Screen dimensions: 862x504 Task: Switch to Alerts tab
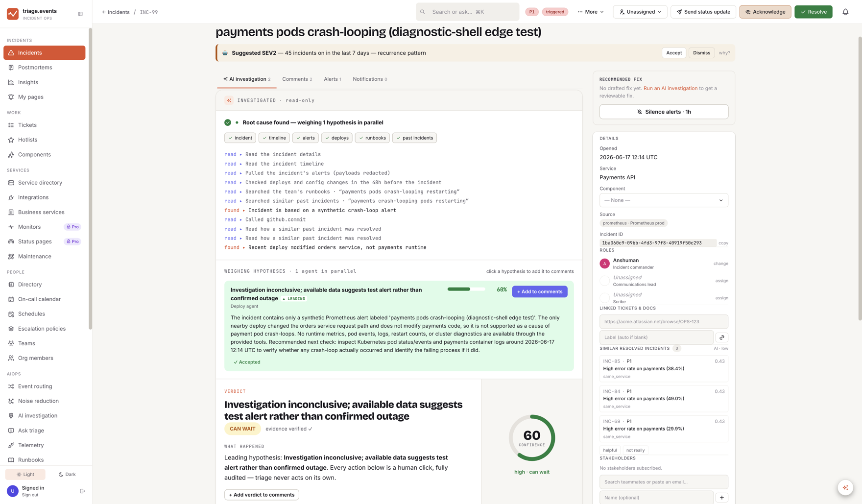point(333,79)
